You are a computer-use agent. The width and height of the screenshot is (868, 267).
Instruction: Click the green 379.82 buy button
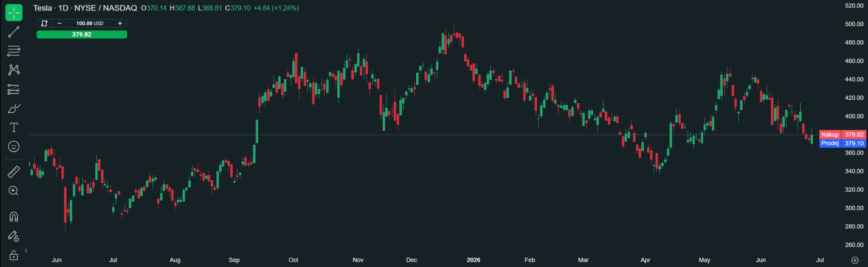click(x=82, y=34)
